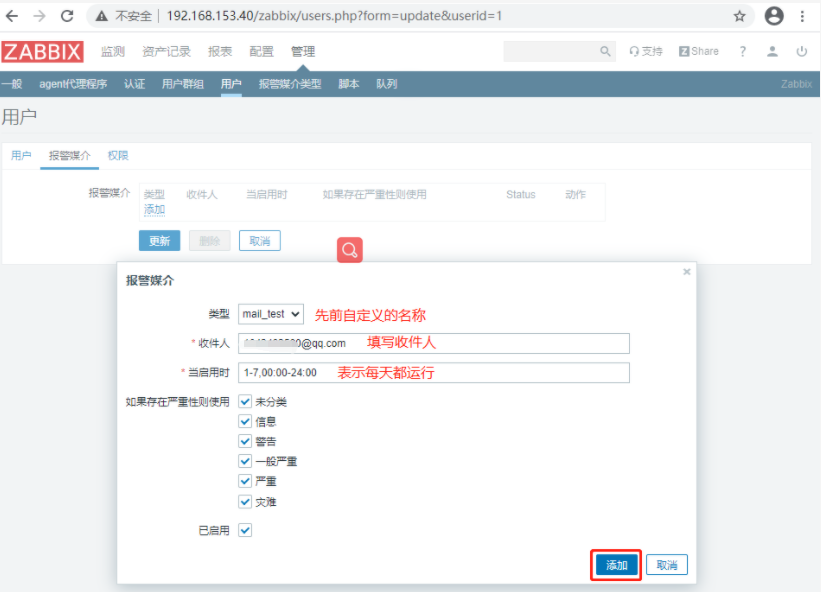
Task: Open the 报表 top menu
Action: point(220,51)
